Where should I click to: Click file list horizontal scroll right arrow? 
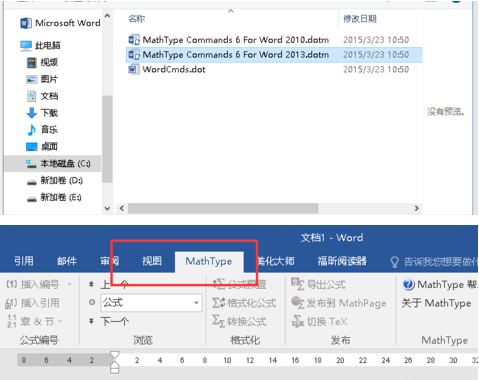click(x=417, y=208)
